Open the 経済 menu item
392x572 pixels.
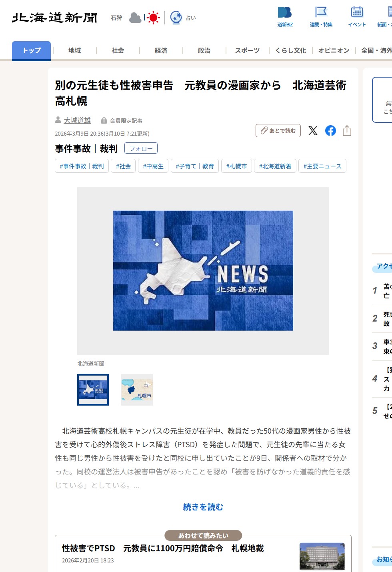point(161,50)
